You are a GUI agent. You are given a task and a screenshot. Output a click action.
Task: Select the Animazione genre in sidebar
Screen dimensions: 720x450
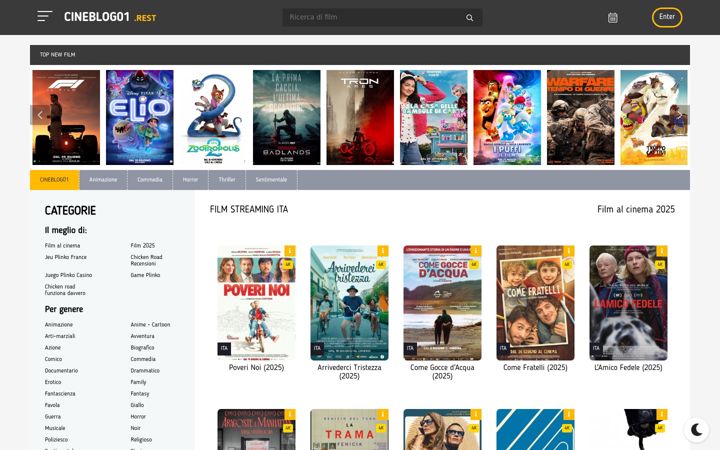59,325
